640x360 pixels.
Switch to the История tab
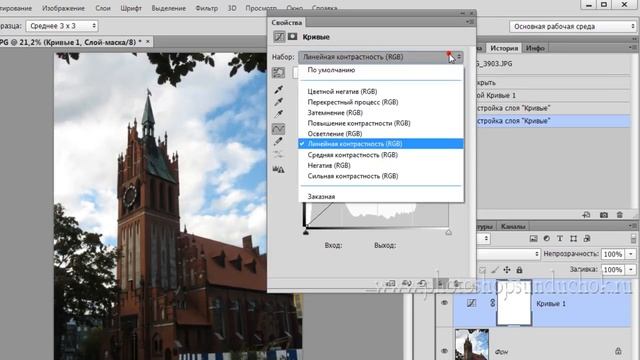click(504, 48)
